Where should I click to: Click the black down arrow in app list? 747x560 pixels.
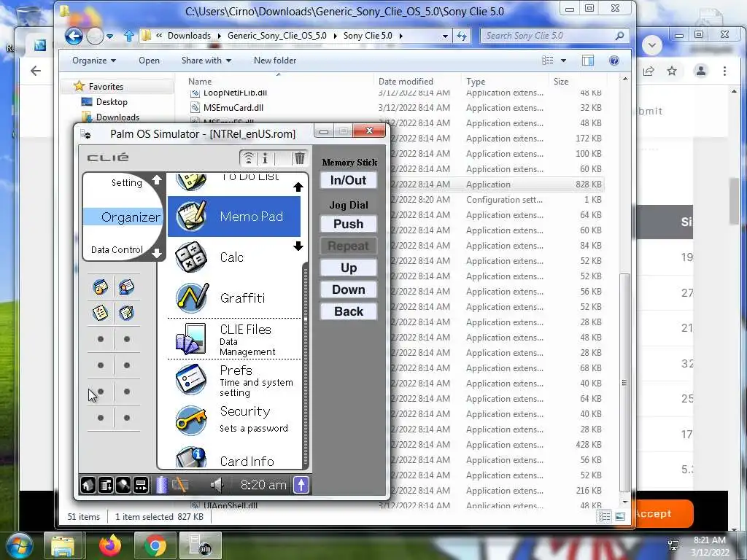coord(298,246)
